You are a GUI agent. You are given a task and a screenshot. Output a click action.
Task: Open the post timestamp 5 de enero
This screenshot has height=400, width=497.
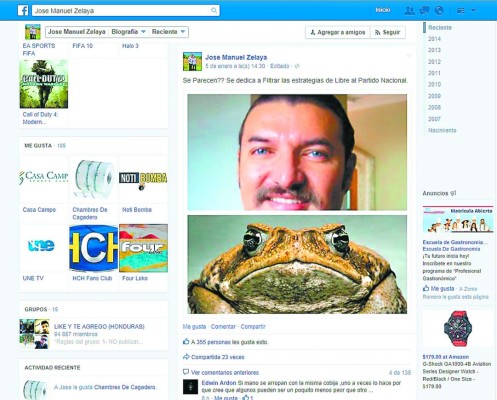(235, 66)
